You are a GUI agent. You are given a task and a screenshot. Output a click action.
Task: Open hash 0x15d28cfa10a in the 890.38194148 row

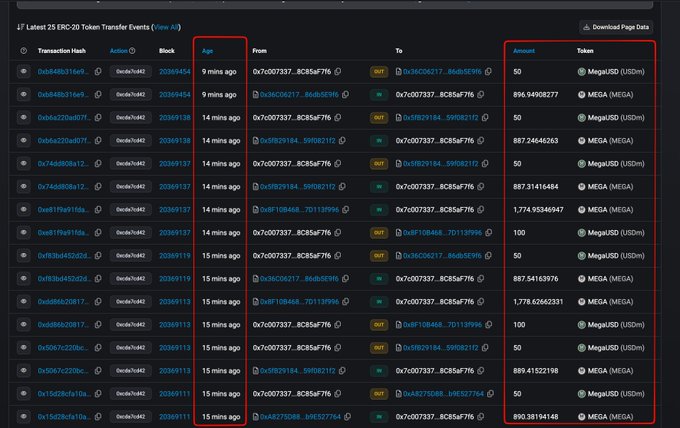pos(64,417)
